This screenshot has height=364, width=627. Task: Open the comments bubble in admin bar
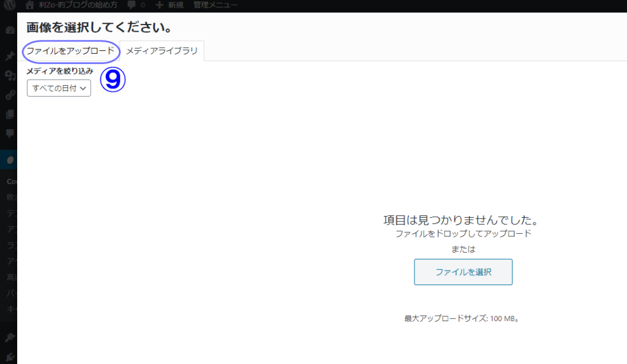[x=132, y=5]
